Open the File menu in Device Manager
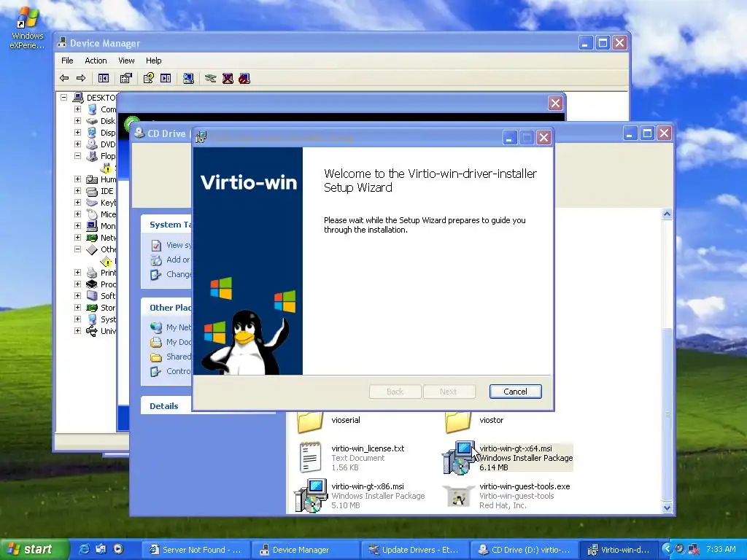The width and height of the screenshot is (747, 560). [67, 61]
